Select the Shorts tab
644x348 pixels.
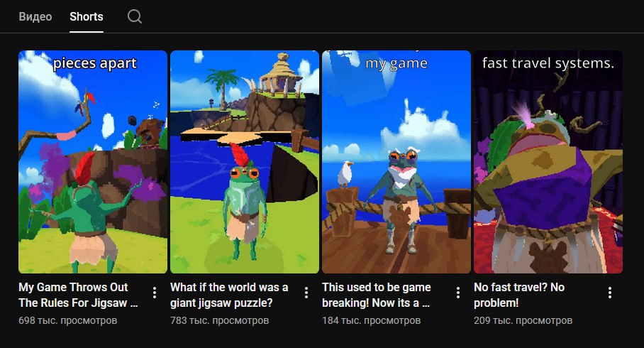click(87, 16)
